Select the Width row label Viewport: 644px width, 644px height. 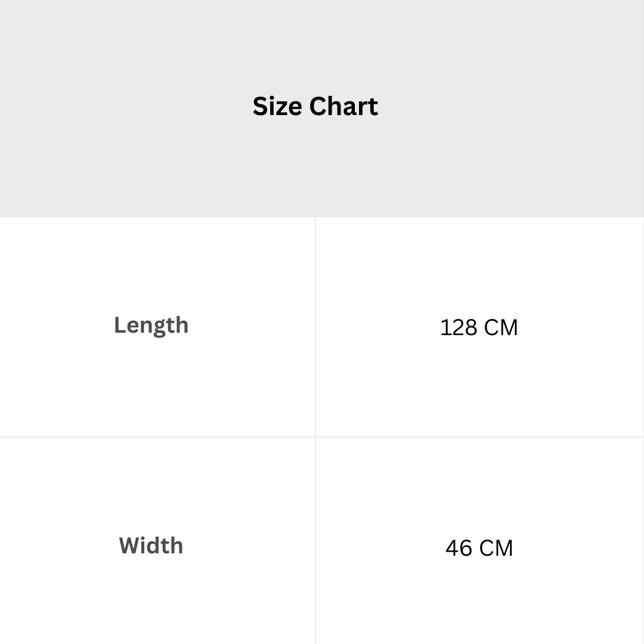pos(151,546)
